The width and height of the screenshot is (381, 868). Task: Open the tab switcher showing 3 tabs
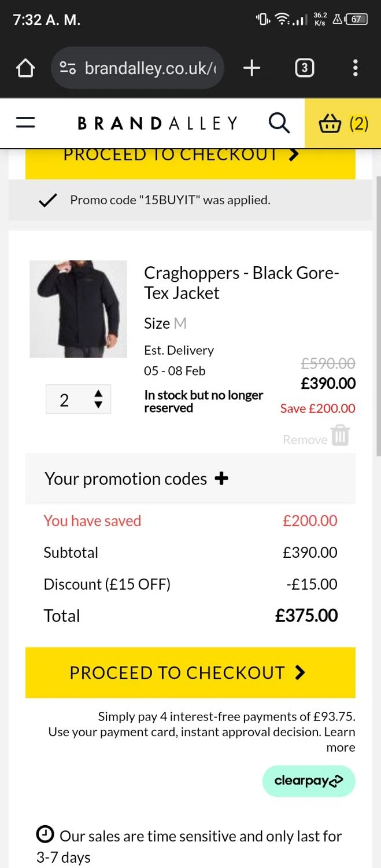pyautogui.click(x=304, y=68)
